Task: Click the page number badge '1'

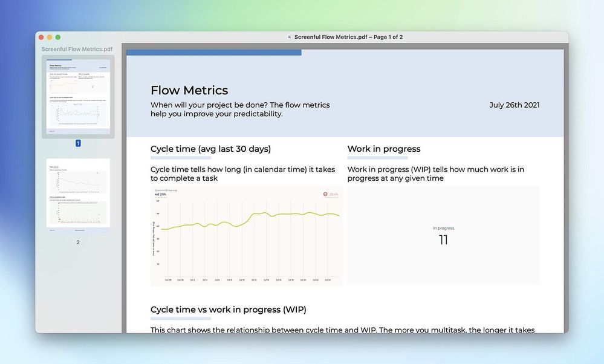Action: tap(78, 143)
